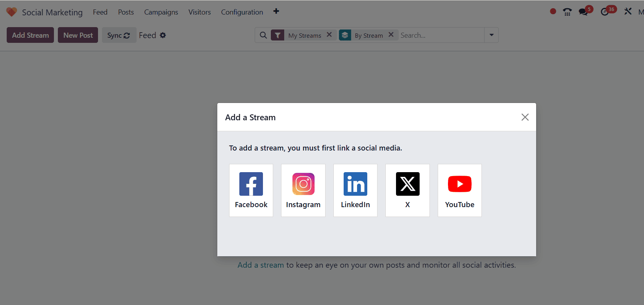Open the debug tools wrench icon
Image resolution: width=644 pixels, height=305 pixels.
(x=628, y=12)
